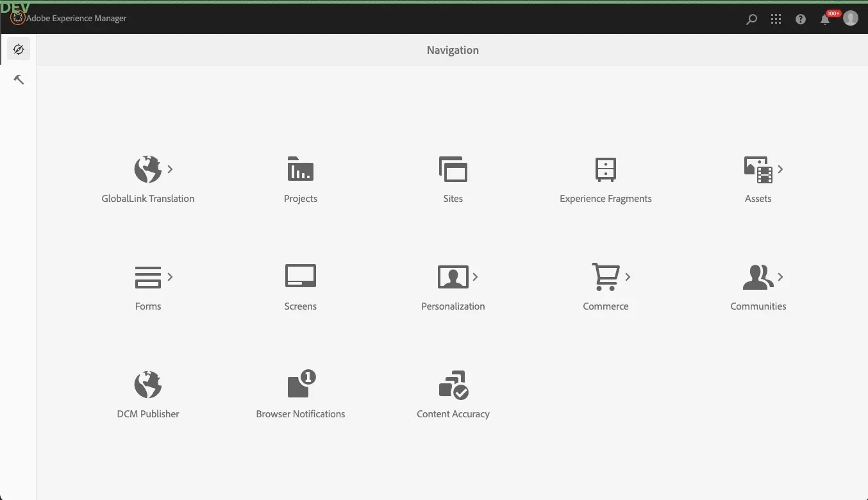Expand the Assets submenu chevron
The width and height of the screenshot is (868, 500).
click(x=780, y=169)
